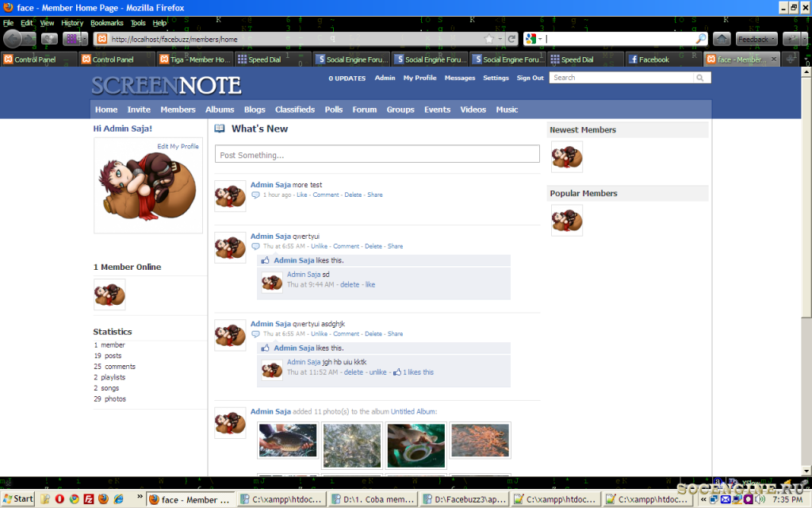Click the comment bubble icon beside 'more test'
The height and width of the screenshot is (508, 812).
coord(255,195)
